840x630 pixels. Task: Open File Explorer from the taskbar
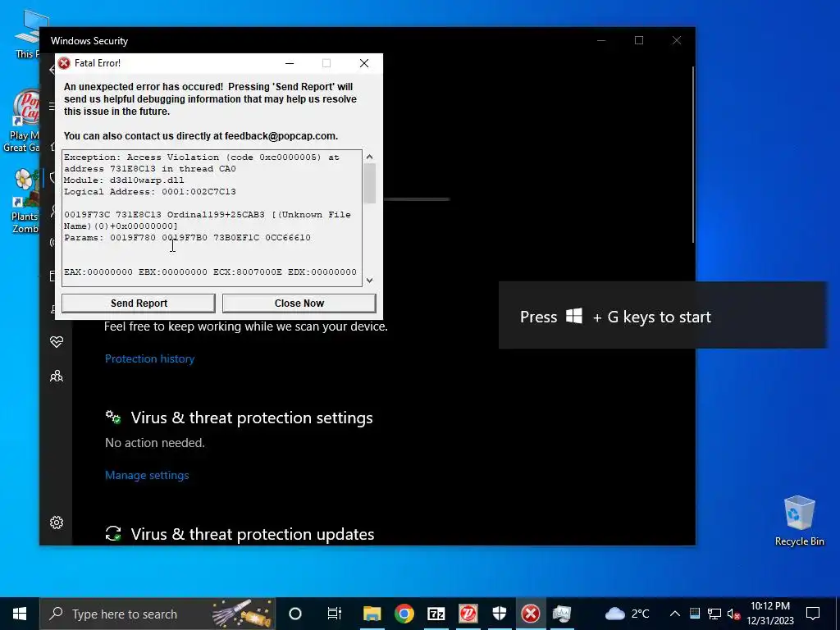372,614
